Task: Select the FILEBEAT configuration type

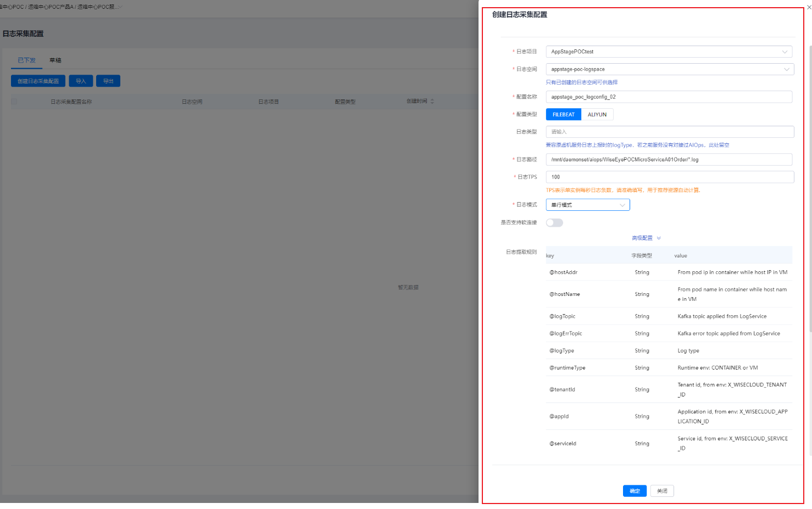Action: click(563, 115)
